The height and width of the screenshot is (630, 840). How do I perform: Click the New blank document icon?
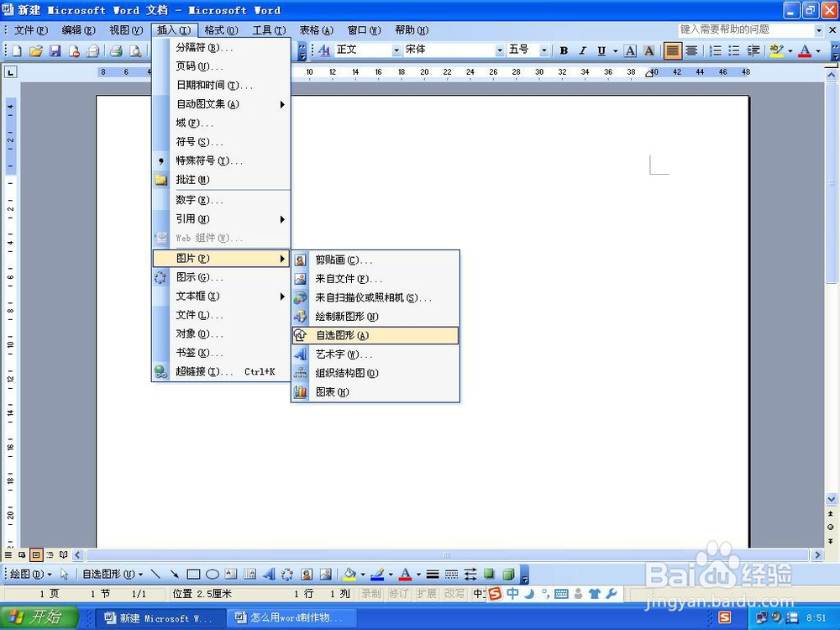[x=17, y=51]
